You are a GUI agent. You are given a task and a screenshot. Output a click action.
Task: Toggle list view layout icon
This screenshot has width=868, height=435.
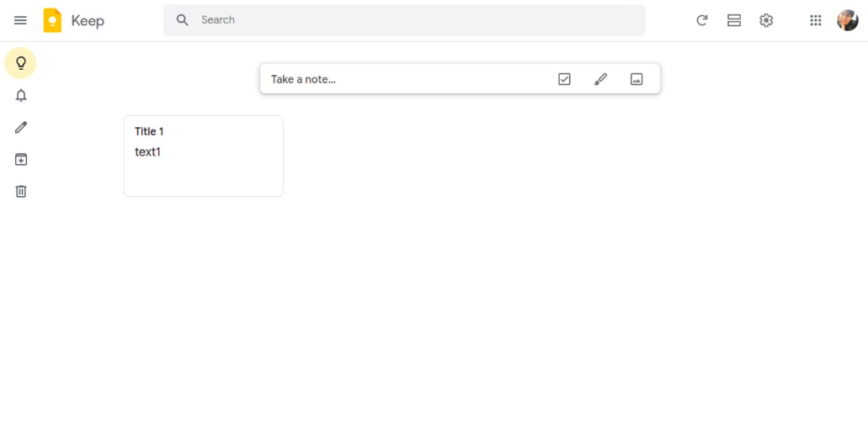734,20
